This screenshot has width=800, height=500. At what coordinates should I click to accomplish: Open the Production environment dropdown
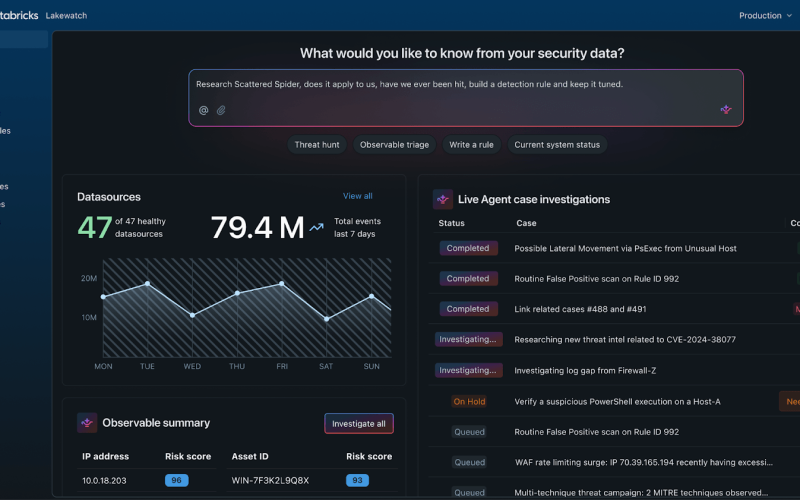pyautogui.click(x=765, y=15)
